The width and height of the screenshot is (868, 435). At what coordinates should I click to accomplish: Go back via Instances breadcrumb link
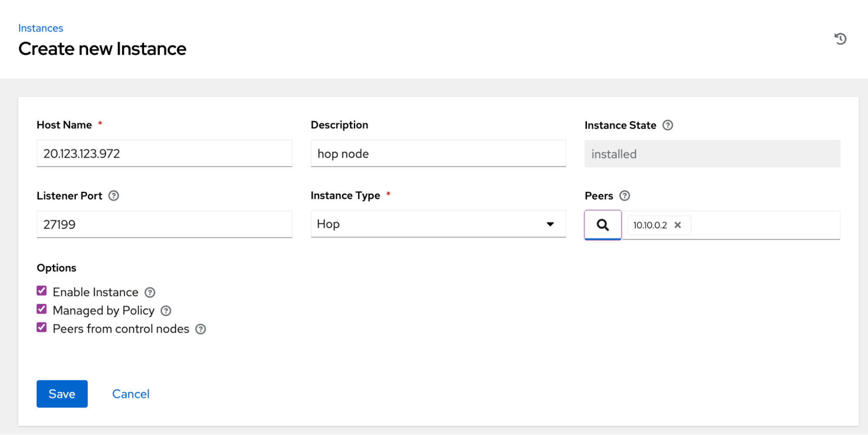(41, 28)
